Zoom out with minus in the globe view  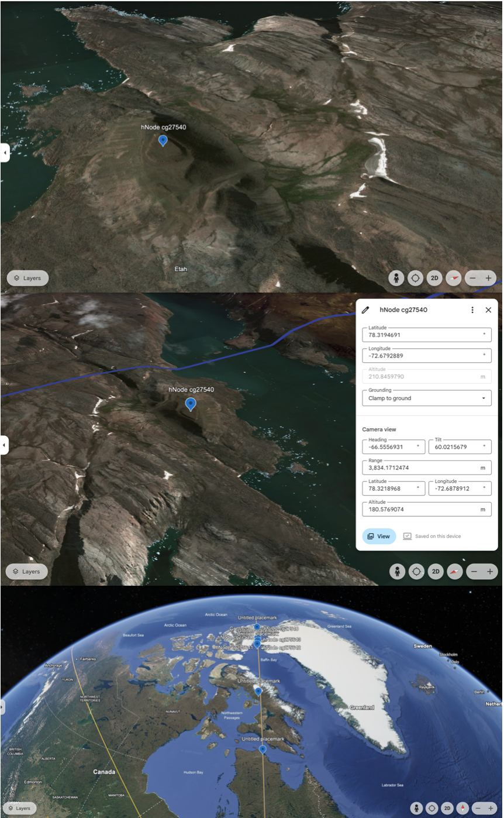(x=478, y=808)
